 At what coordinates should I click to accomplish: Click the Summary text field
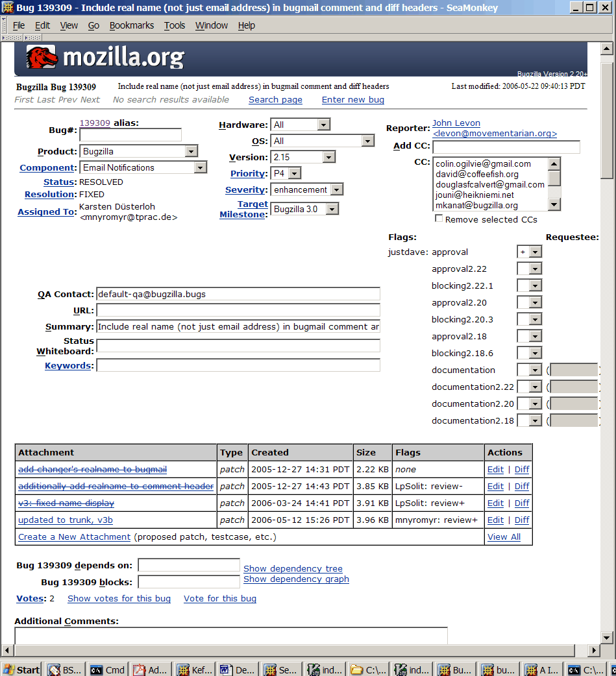238,327
